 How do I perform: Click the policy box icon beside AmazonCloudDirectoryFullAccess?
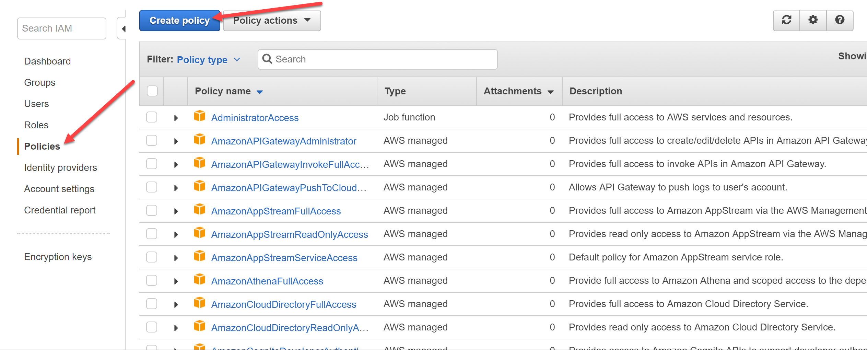pos(200,303)
